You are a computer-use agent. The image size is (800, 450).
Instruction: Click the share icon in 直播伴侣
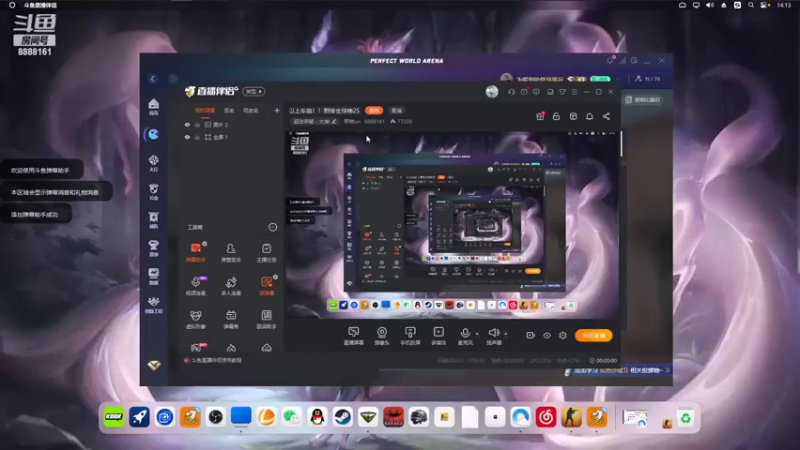[606, 116]
